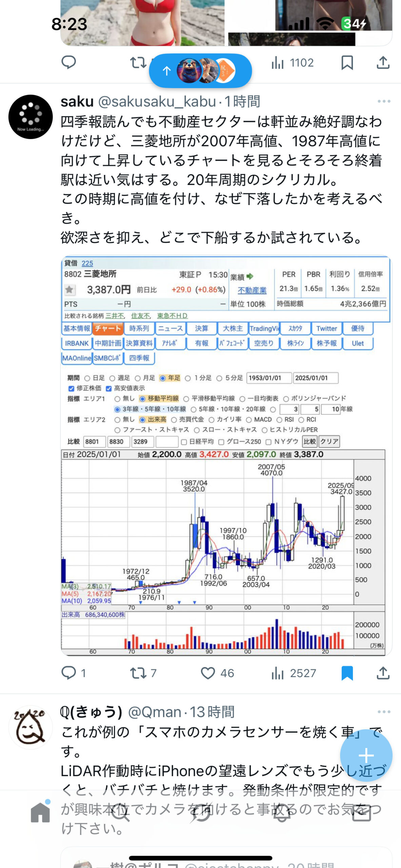The image size is (401, 868).
Task: Bookmark the top tweet with 1102 views
Action: tap(347, 62)
